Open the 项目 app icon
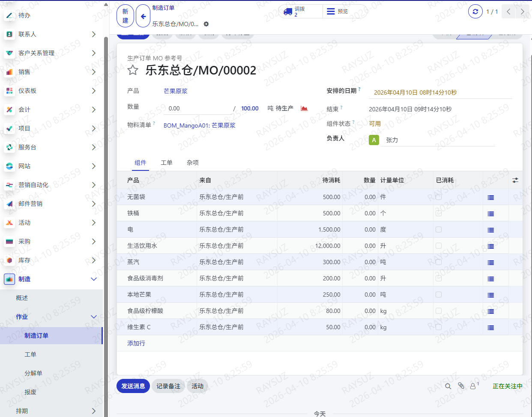 (9, 128)
